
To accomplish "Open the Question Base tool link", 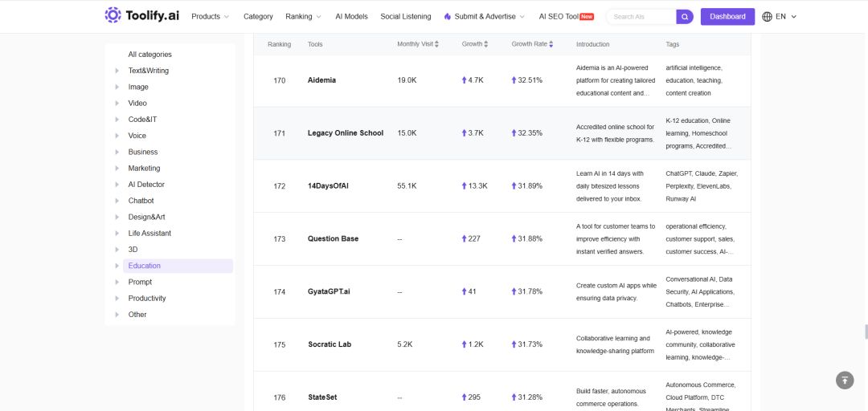I will 334,238.
